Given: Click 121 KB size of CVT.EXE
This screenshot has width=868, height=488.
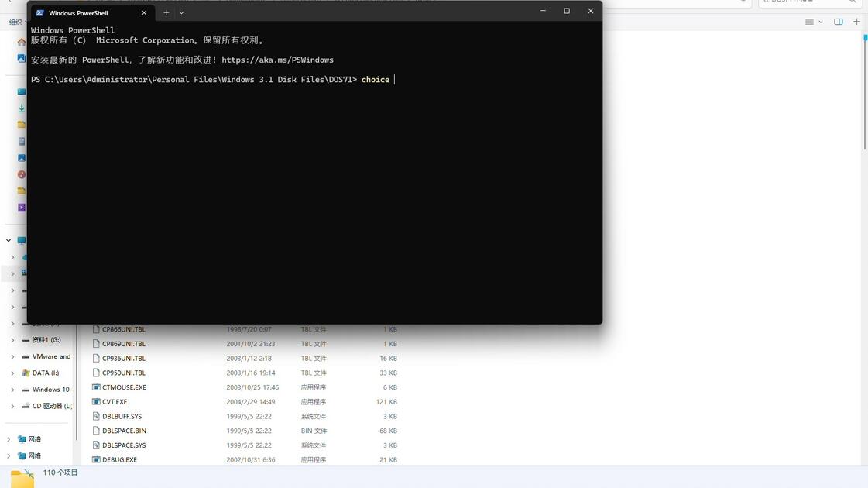Looking at the screenshot, I should pos(386,401).
